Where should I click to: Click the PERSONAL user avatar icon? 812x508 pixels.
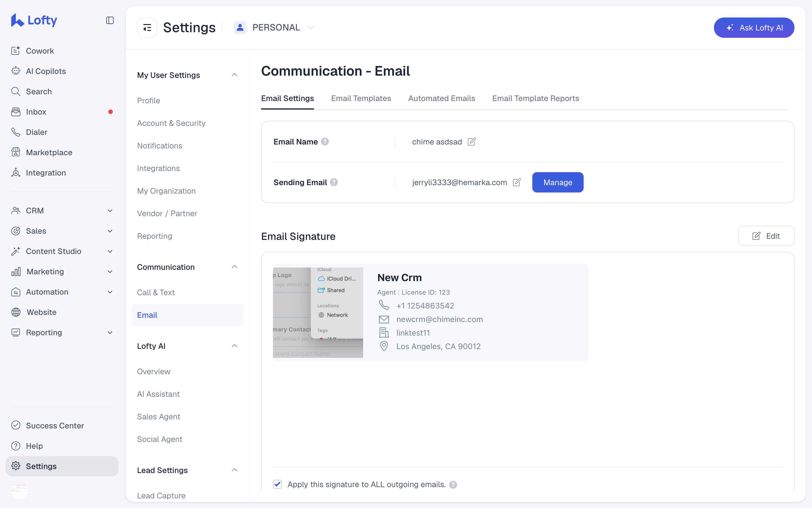[240, 28]
